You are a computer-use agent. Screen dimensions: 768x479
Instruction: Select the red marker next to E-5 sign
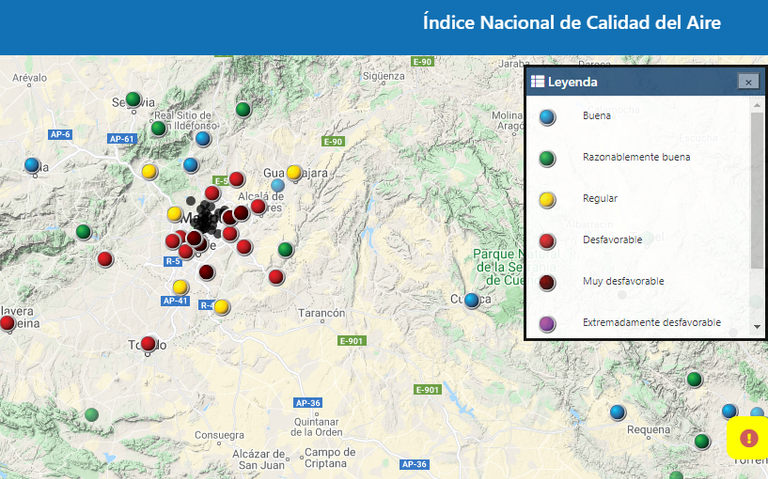237,179
